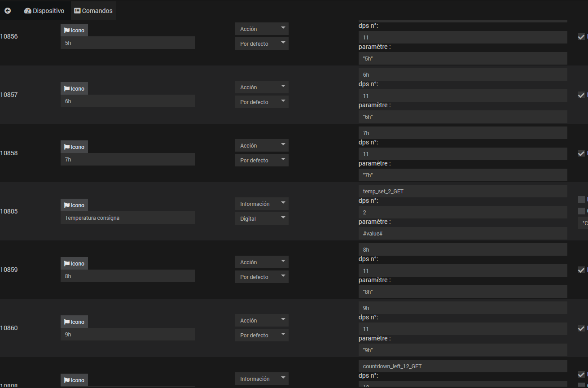
Task: Click the Temperatura consigna name field
Action: click(x=127, y=218)
